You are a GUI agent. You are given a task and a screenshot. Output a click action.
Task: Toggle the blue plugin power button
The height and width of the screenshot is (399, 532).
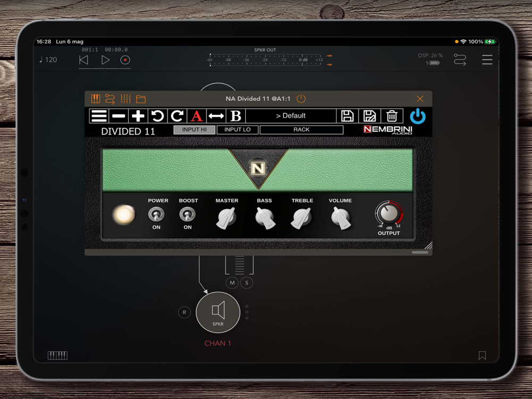[x=418, y=116]
